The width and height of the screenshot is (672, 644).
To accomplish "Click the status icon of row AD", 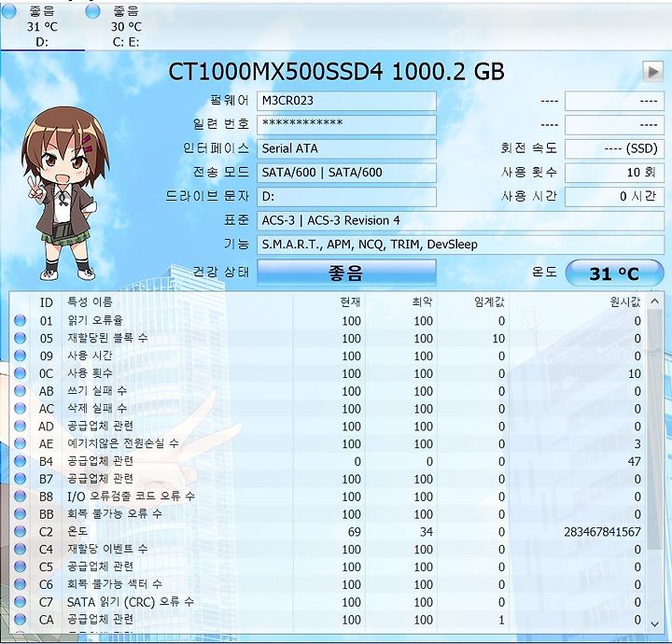I will pos(20,426).
